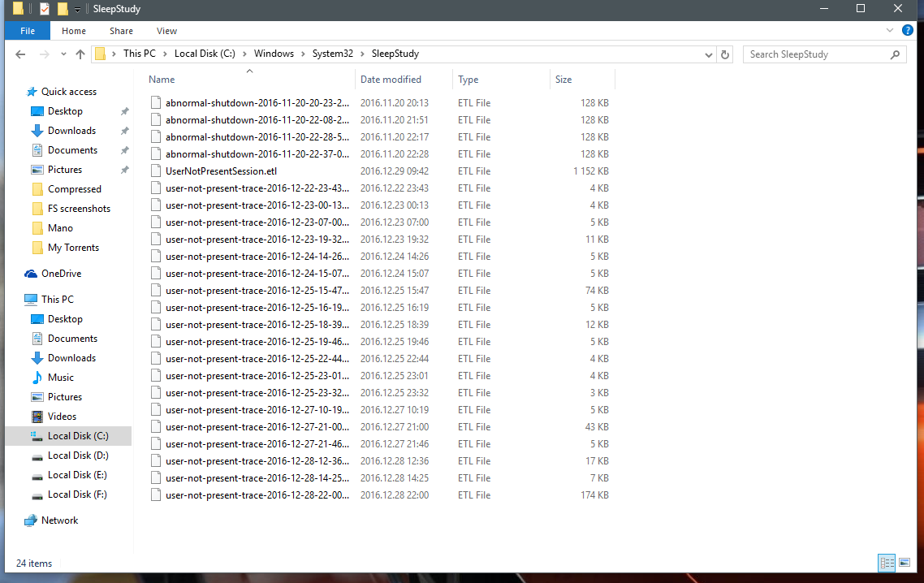924x583 pixels.
Task: Click System32 in the address breadcrumb
Action: tap(332, 54)
